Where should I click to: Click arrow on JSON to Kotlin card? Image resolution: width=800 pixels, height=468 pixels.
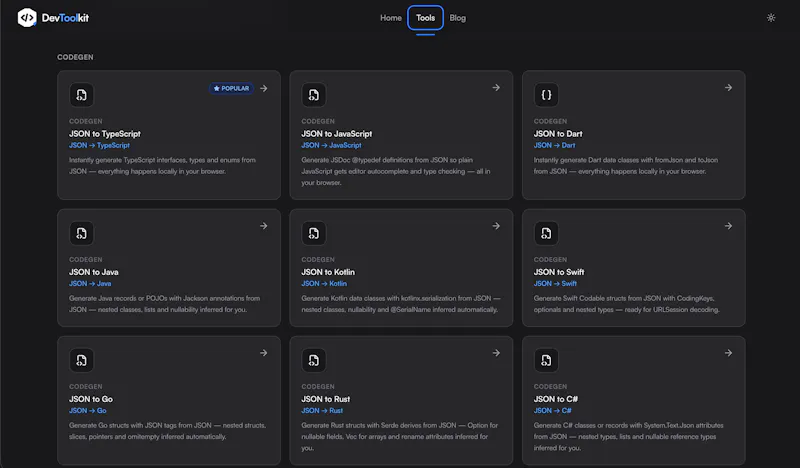point(496,226)
